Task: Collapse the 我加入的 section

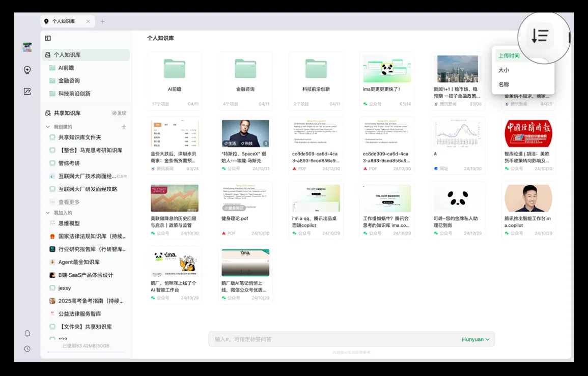Action: point(48,213)
